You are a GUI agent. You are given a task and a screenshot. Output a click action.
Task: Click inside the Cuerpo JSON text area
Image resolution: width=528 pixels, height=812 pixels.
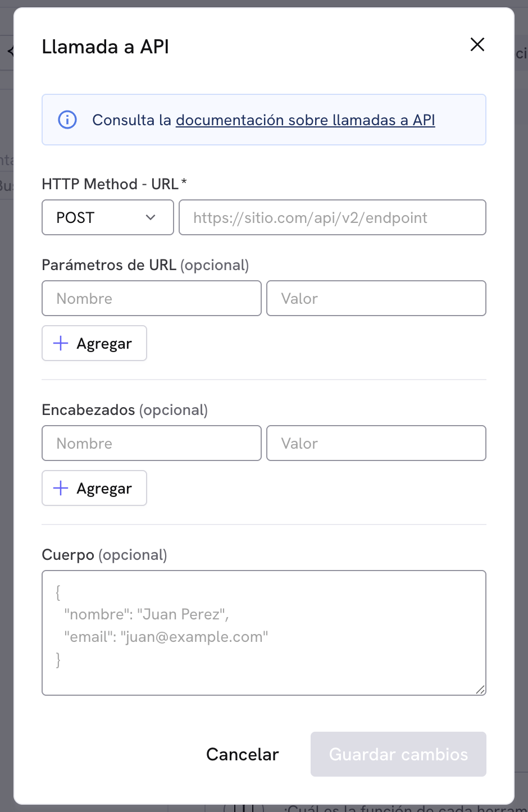tap(264, 633)
